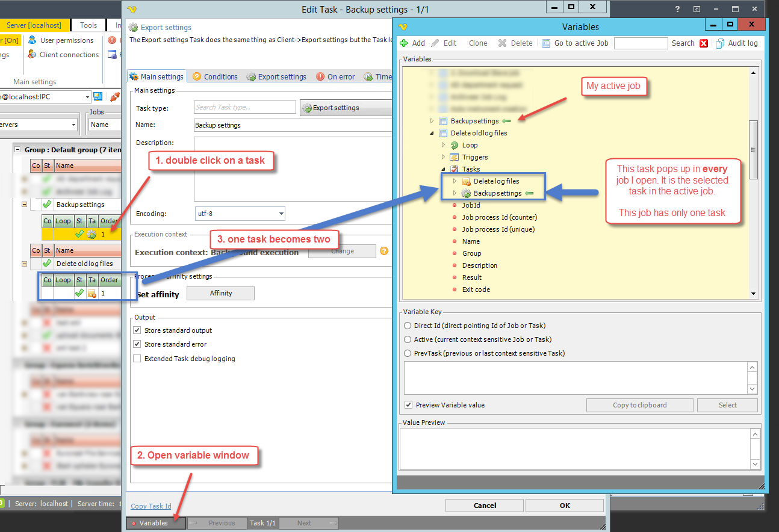Click the green Add plus icon
Screen dimensions: 779x532
[404, 43]
